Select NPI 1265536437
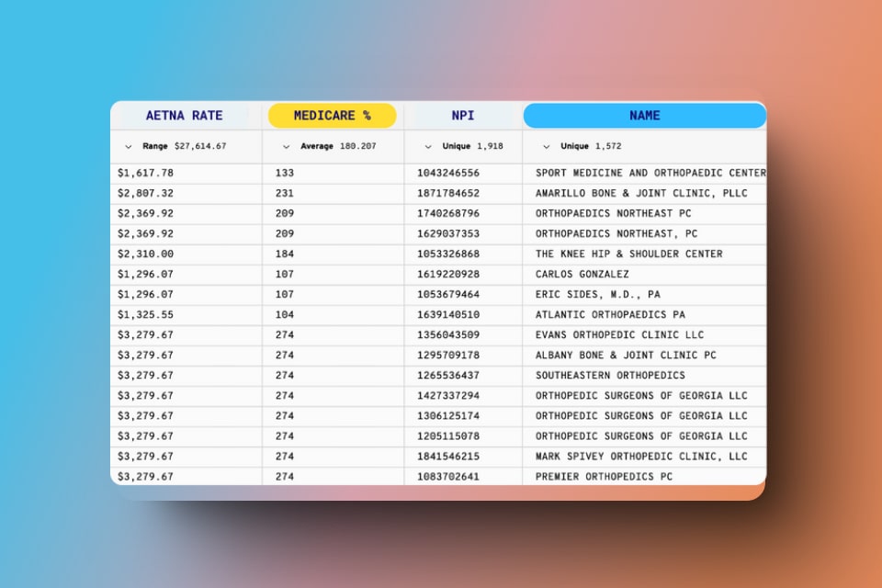882x588 pixels. tap(448, 376)
